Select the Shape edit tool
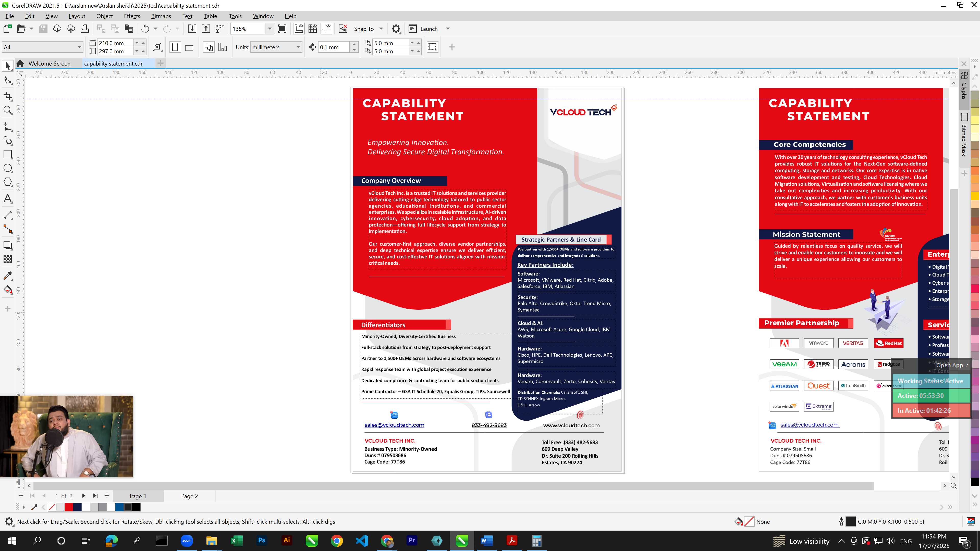The image size is (980, 551). (x=8, y=80)
